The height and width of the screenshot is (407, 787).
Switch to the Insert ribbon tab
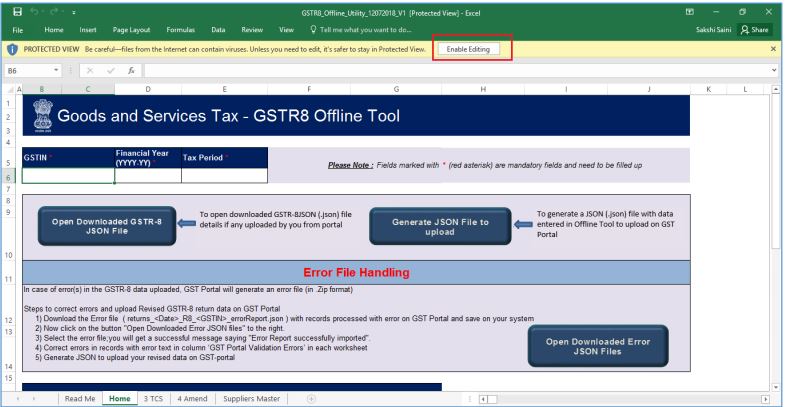[x=88, y=30]
